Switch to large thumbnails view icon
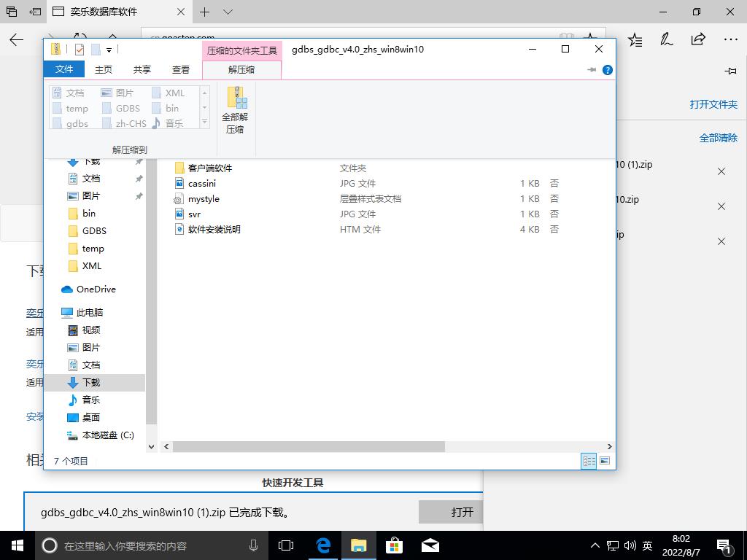This screenshot has height=560, width=747. pyautogui.click(x=604, y=461)
